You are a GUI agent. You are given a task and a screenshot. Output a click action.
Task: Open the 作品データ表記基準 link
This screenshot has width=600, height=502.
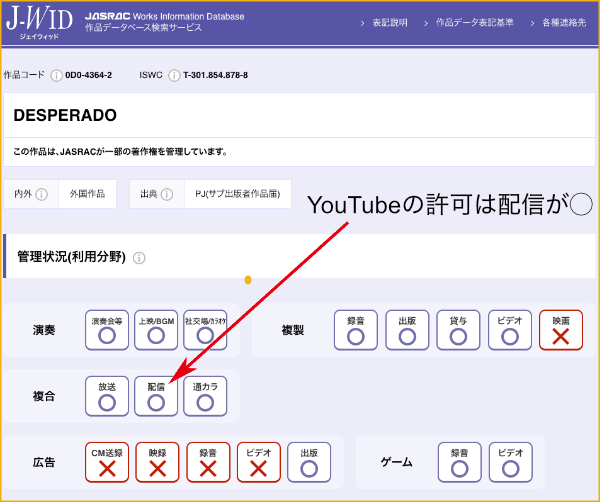474,23
